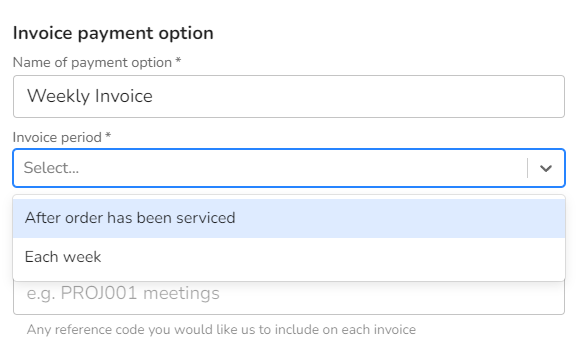The image size is (582, 361).
Task: Click empty area right of "Each week" option
Action: coord(330,257)
